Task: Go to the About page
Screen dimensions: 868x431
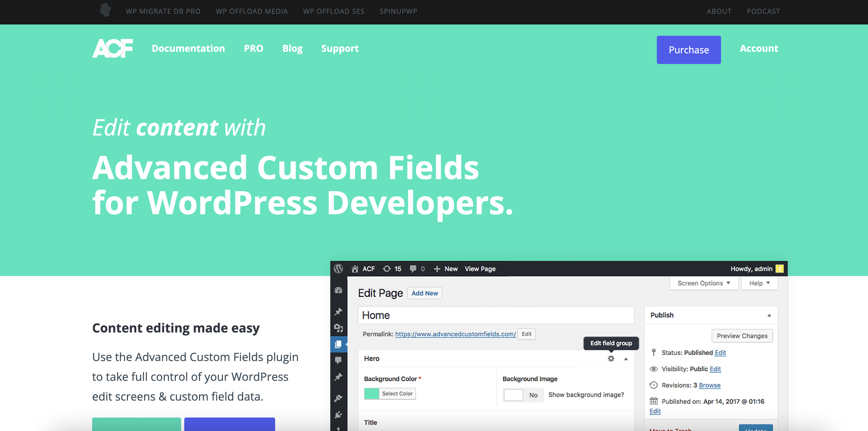Action: 719,11
